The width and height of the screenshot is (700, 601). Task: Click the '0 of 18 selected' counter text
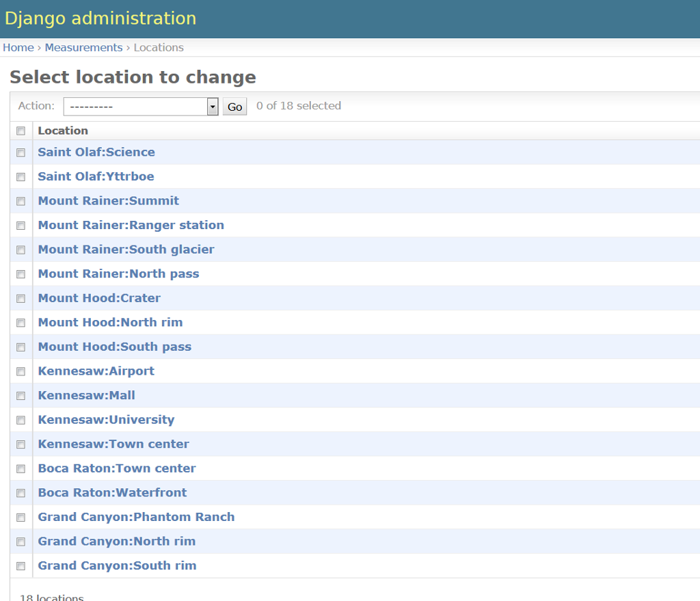coord(299,106)
